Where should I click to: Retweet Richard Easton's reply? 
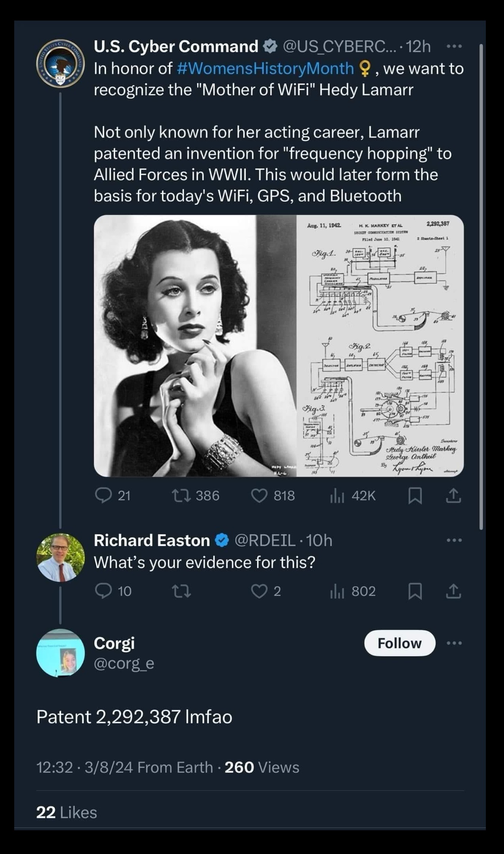[x=181, y=591]
